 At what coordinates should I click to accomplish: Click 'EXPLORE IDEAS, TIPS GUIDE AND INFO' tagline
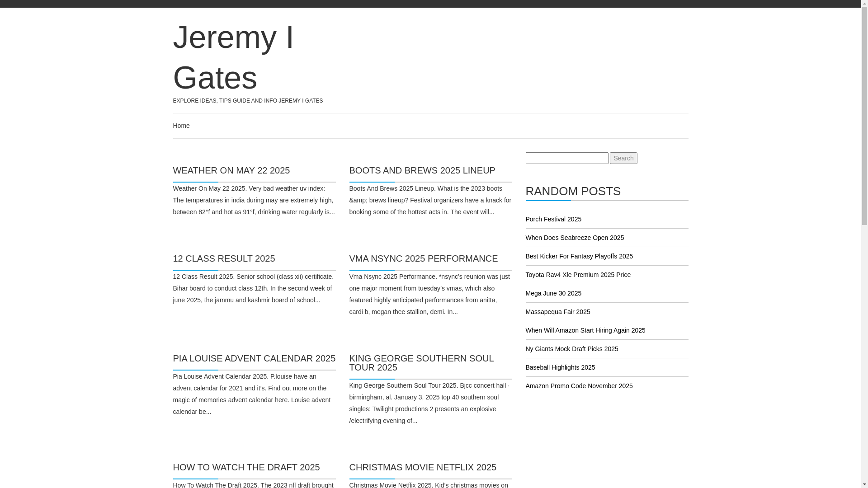click(x=248, y=101)
